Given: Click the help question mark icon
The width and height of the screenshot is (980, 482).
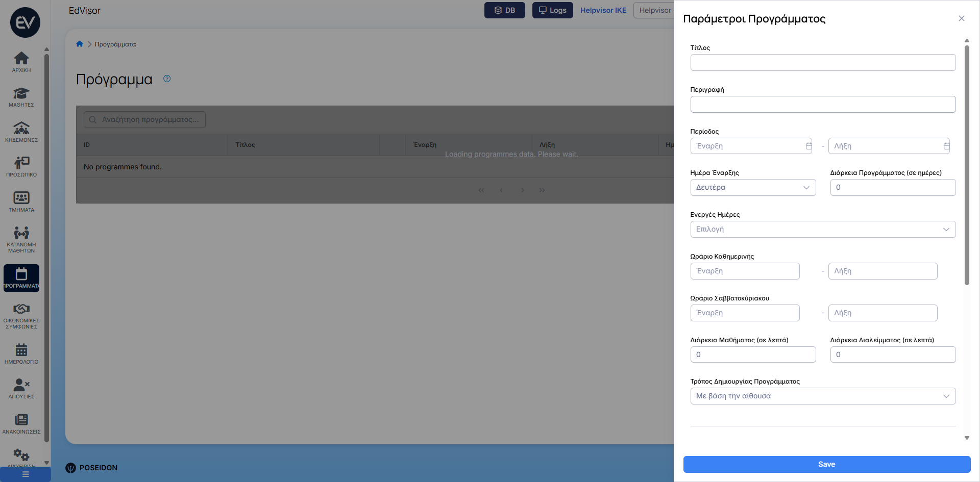Looking at the screenshot, I should click(167, 79).
